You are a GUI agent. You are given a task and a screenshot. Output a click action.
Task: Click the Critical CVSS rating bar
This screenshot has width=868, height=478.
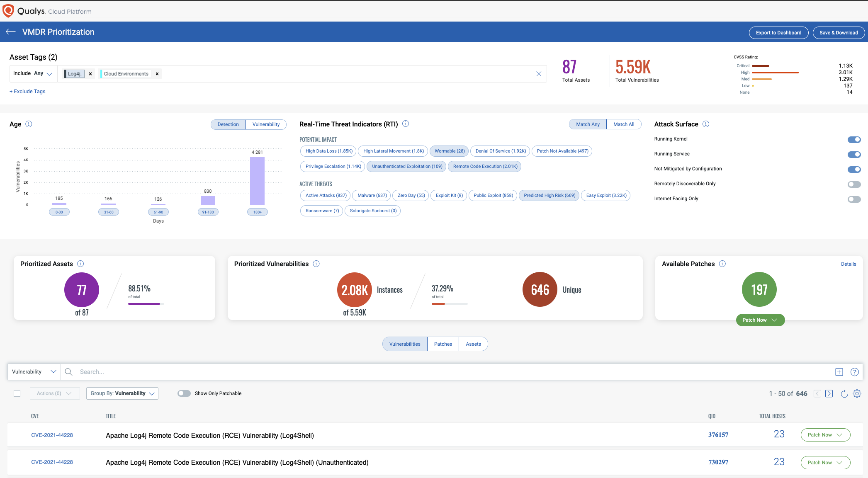761,66
